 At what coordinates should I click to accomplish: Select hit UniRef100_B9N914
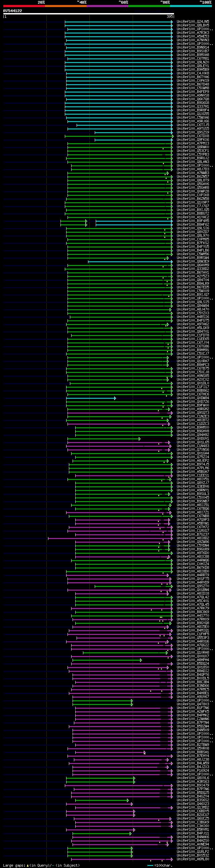point(193,48)
